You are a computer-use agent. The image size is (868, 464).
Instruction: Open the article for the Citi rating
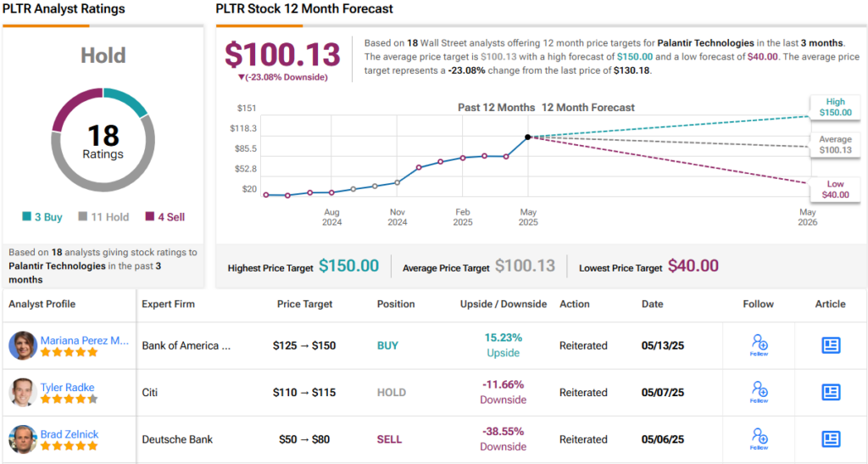click(831, 392)
